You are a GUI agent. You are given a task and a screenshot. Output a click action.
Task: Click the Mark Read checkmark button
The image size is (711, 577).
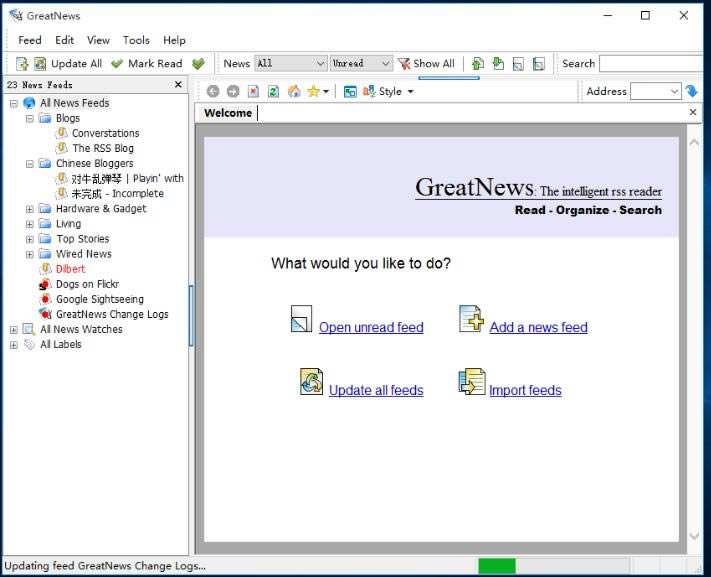pos(146,64)
